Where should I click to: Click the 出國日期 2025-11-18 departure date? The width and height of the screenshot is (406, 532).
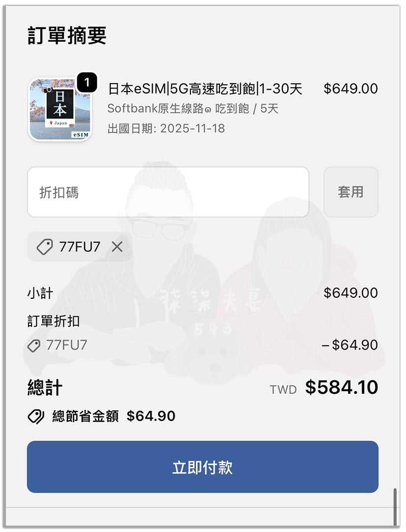click(x=166, y=128)
